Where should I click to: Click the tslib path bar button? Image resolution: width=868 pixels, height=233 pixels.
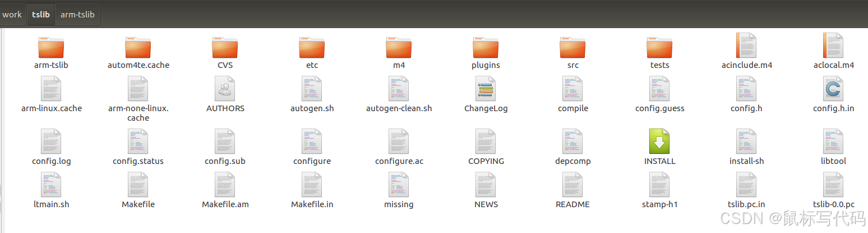(x=41, y=15)
